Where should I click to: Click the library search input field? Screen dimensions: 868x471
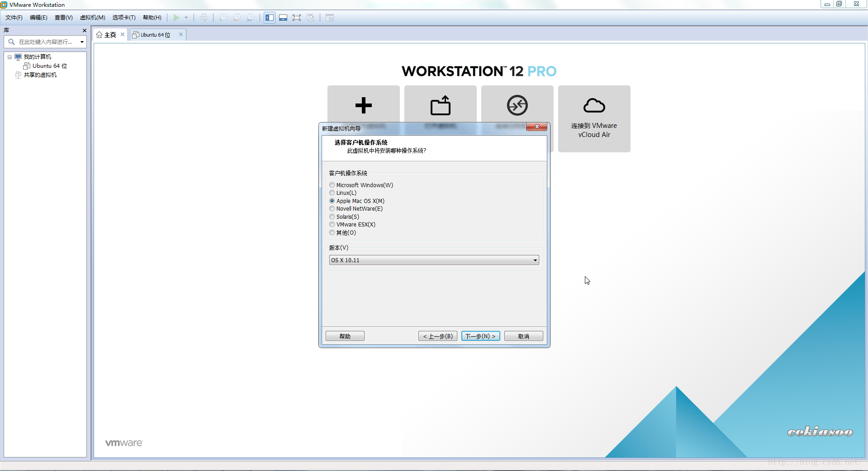(45, 42)
